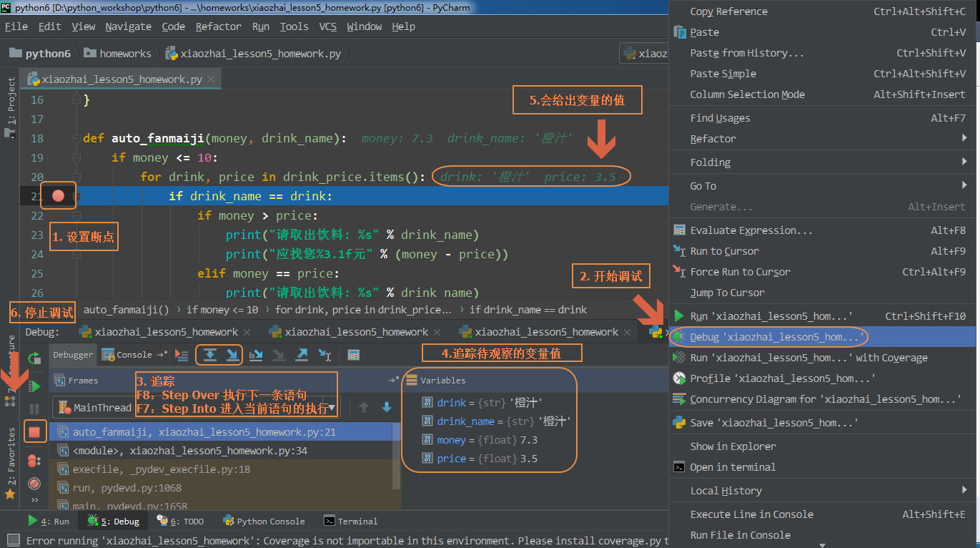Select next frame with the blue down arrow
980x548 pixels.
387,407
